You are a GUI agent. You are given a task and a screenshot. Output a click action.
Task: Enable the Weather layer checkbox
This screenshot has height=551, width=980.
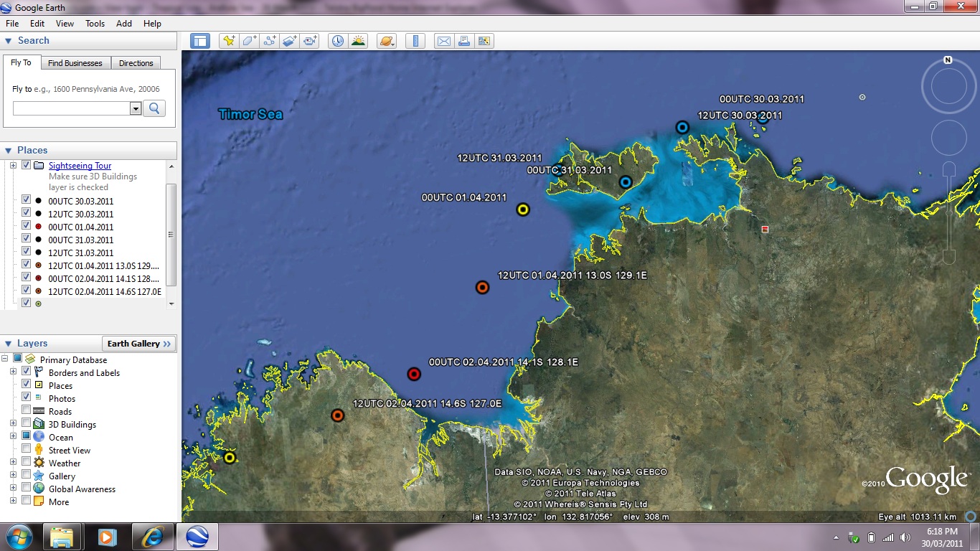[27, 462]
